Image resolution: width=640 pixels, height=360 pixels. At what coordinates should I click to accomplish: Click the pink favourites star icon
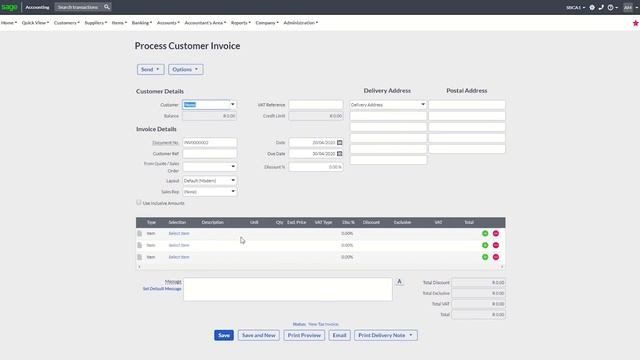tap(636, 23)
